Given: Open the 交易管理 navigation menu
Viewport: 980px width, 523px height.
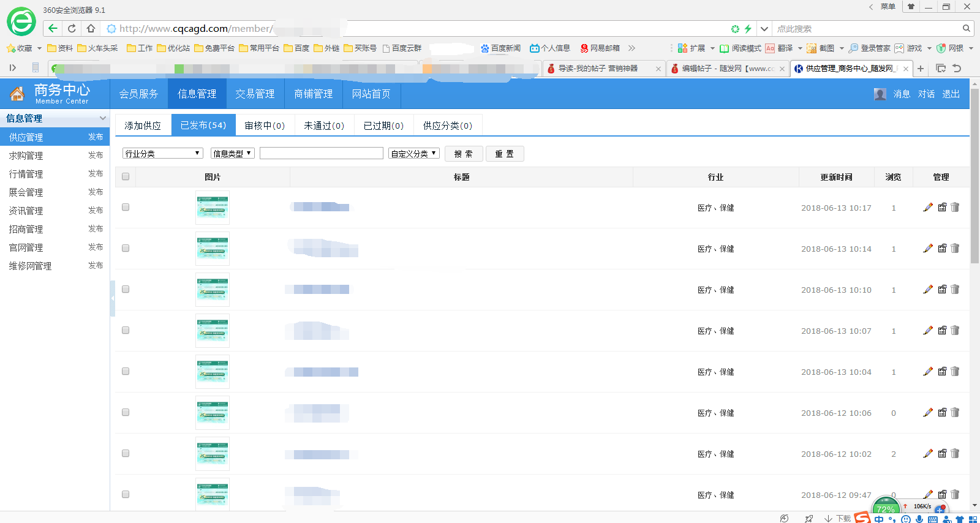Looking at the screenshot, I should click(x=255, y=94).
